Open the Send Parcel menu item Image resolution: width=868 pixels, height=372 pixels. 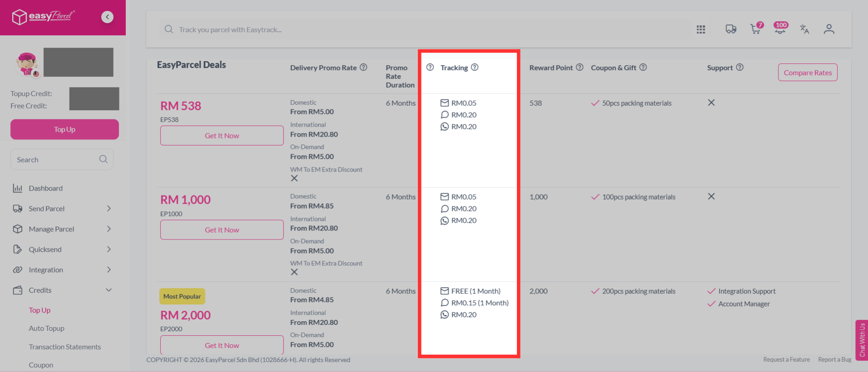pyautogui.click(x=47, y=209)
